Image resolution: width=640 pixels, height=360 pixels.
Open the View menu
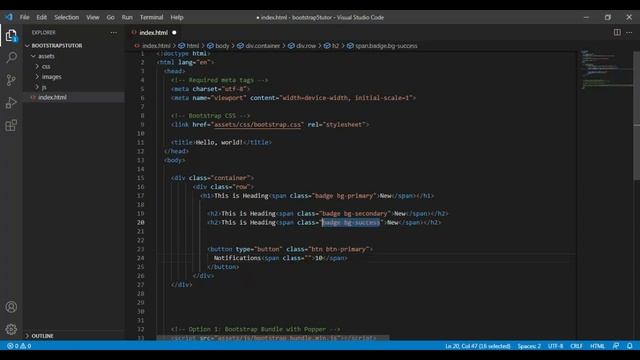pos(93,17)
